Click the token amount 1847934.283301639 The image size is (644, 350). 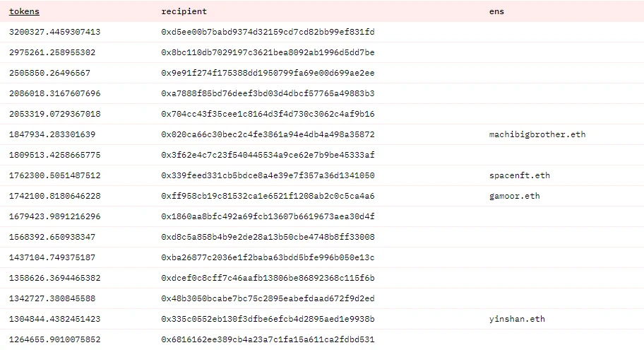52,134
